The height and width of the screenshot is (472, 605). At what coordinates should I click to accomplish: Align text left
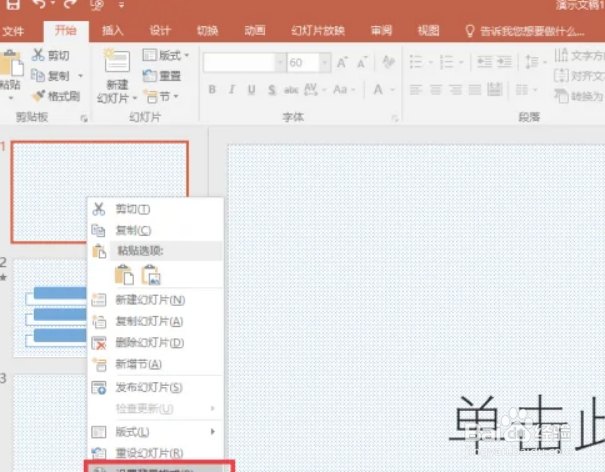click(416, 90)
